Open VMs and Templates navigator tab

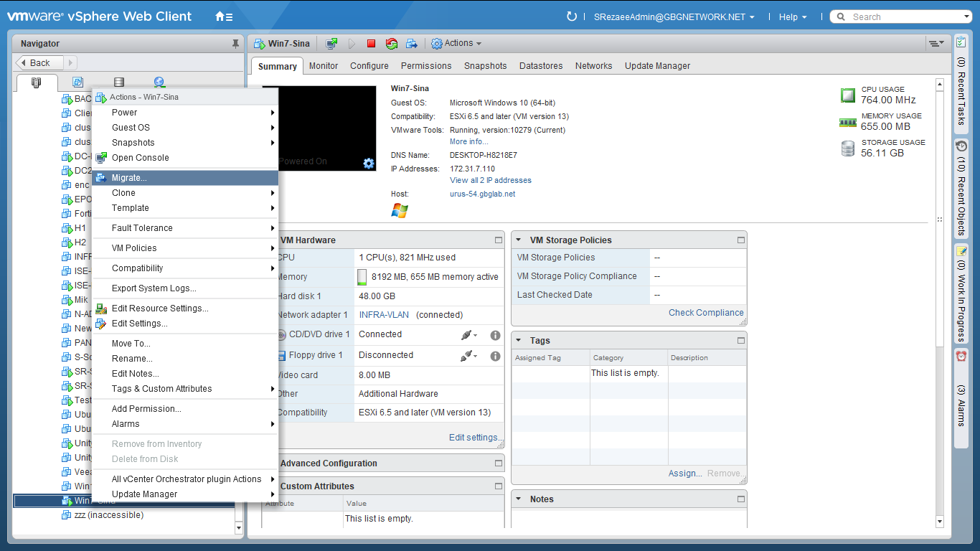(x=77, y=83)
